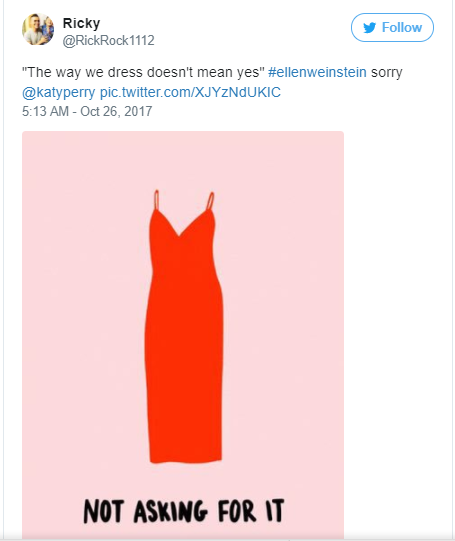Click the bottom hem of the red dress
Viewport: 455px width, 541px height.
tap(186, 458)
